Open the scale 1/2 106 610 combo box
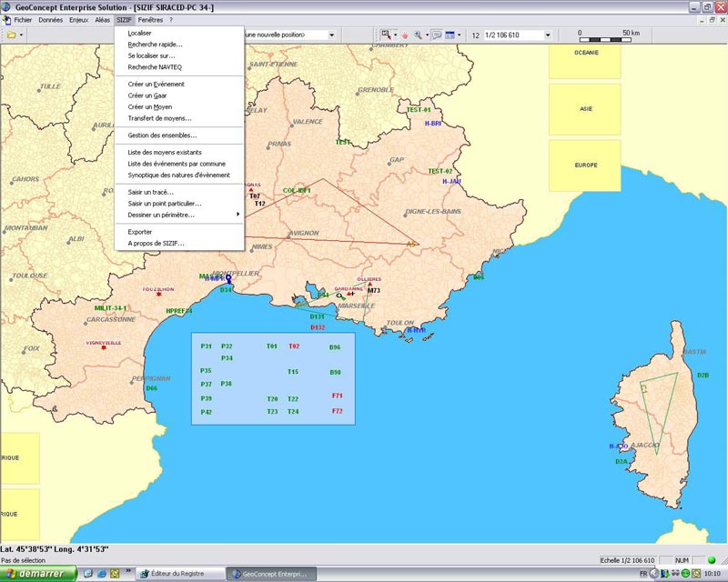Screen dimensions: 728x582 (517, 35)
